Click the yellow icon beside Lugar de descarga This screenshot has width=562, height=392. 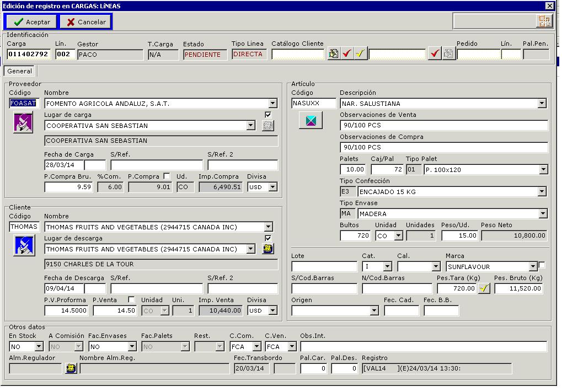click(x=267, y=249)
